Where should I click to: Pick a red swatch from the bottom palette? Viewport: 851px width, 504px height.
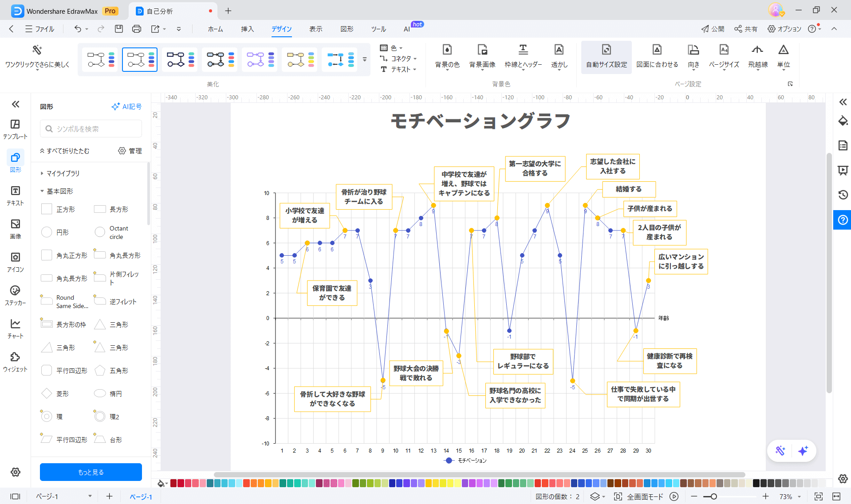pyautogui.click(x=175, y=483)
